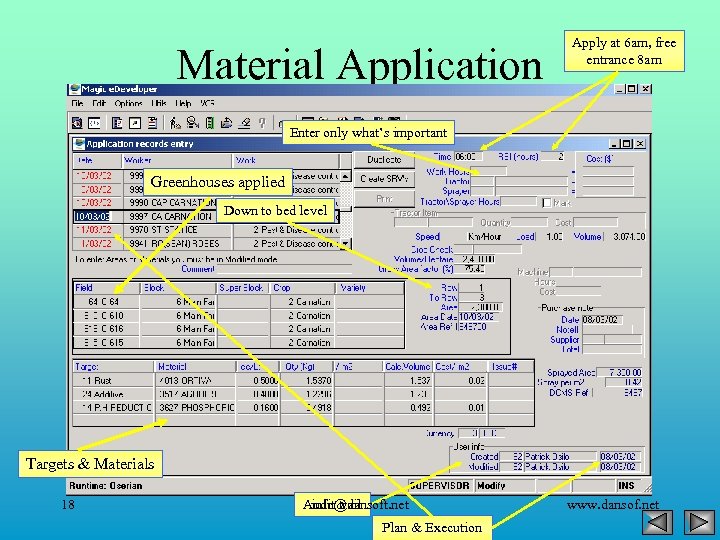Click the SUPERVISOR status bar entry
The image size is (720, 540).
[x=439, y=485]
